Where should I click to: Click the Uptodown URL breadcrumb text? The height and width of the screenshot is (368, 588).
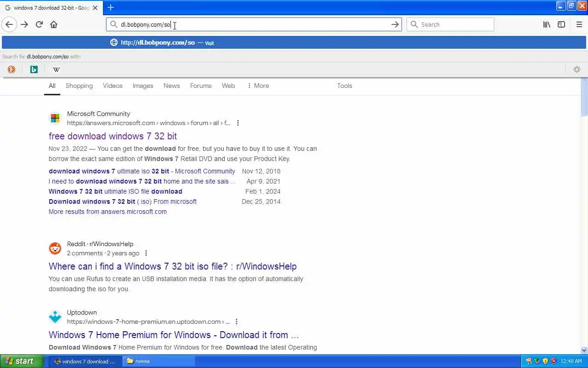(148, 322)
